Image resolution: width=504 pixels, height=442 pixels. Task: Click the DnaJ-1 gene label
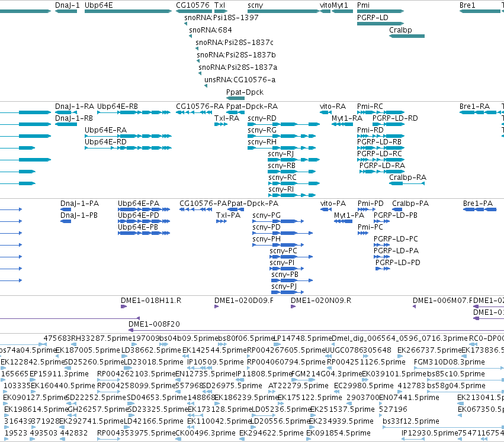tap(67, 5)
